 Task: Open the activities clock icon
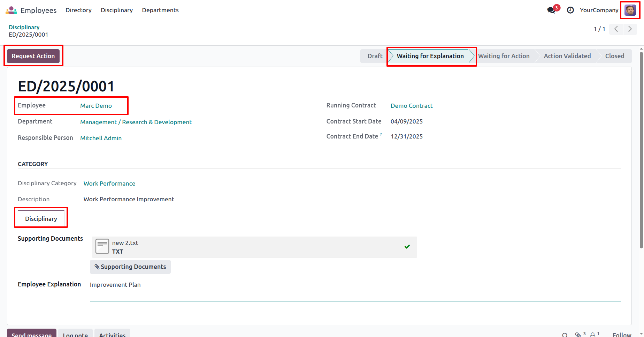pos(570,10)
